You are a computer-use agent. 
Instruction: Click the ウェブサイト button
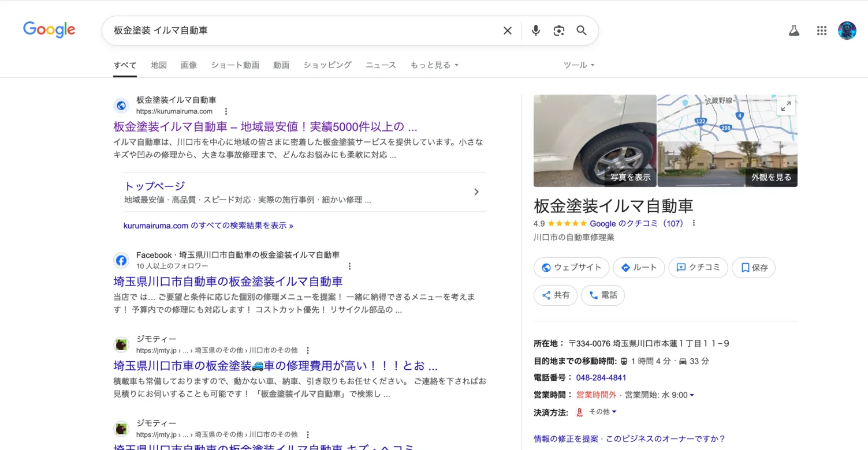[572, 268]
